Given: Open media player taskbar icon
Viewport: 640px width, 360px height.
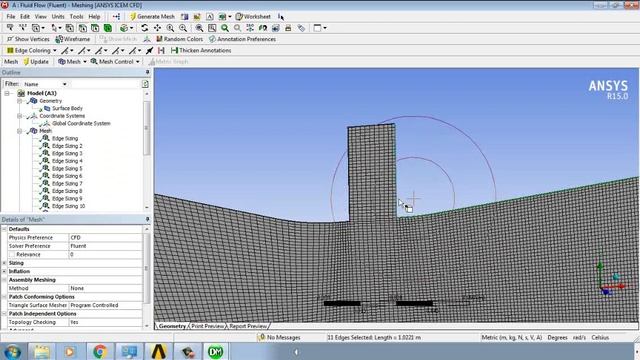Looking at the screenshot, I should click(70, 351).
